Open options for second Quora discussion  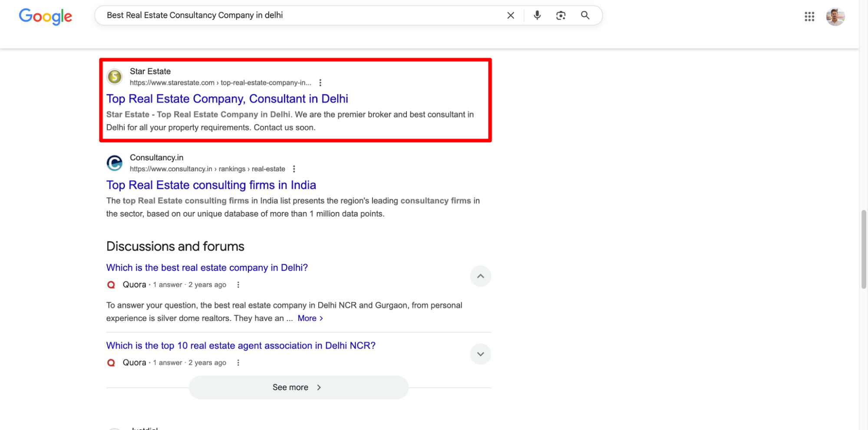(x=238, y=363)
